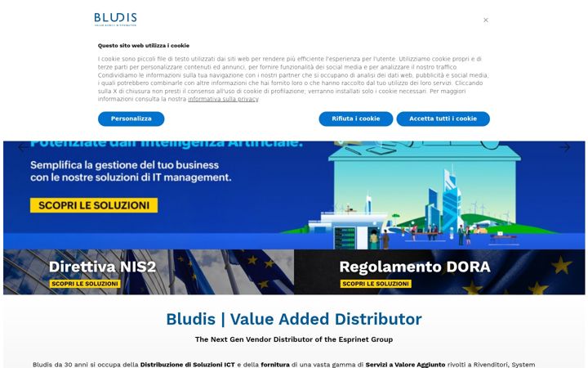
Task: Open the Direttiva NIS2 banner
Action: point(149,272)
